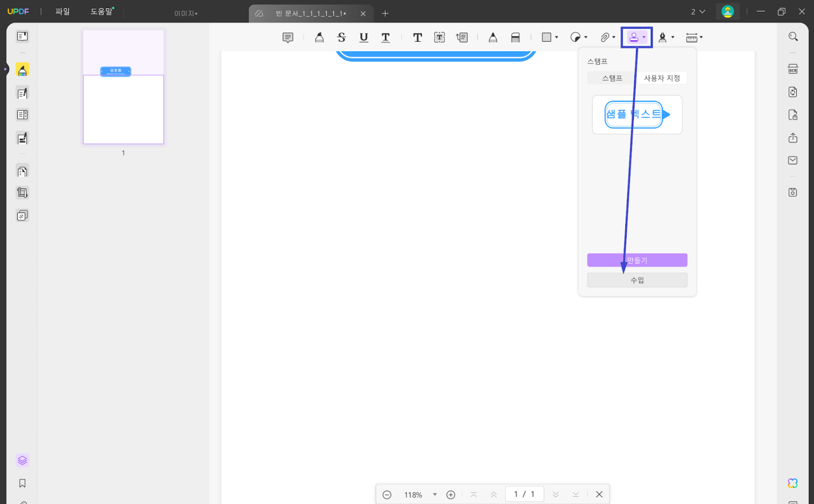Screen dimensions: 814x504
Task: Zoom out with minus button
Action: click(x=387, y=495)
